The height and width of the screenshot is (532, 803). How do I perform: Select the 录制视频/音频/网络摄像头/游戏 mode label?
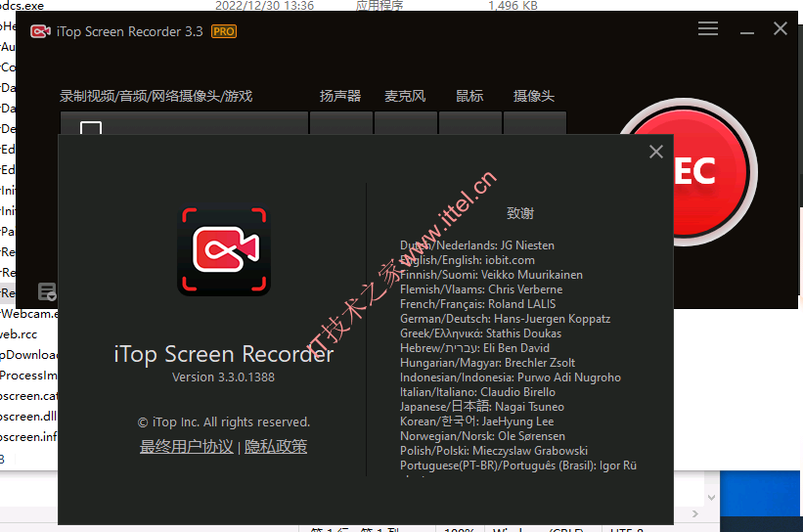click(156, 96)
